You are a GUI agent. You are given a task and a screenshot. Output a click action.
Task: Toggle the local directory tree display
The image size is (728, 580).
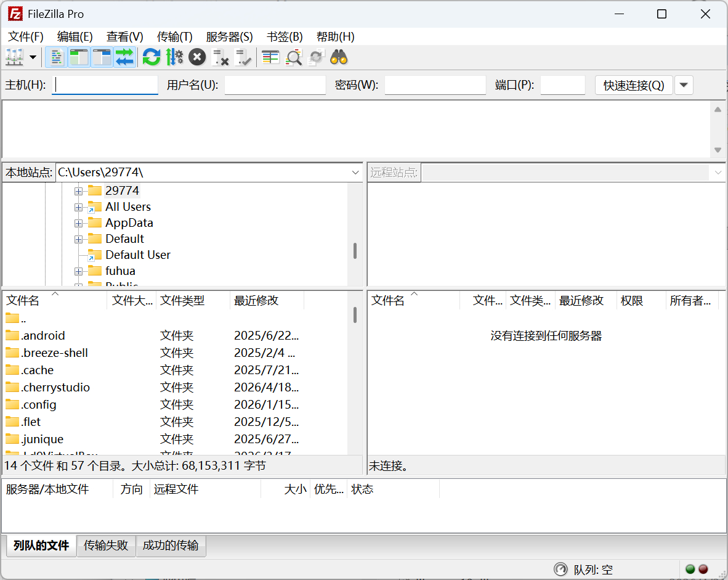[79, 57]
